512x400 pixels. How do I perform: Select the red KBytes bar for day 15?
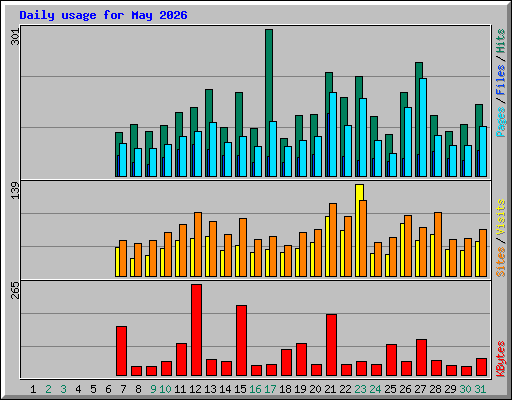click(241, 340)
